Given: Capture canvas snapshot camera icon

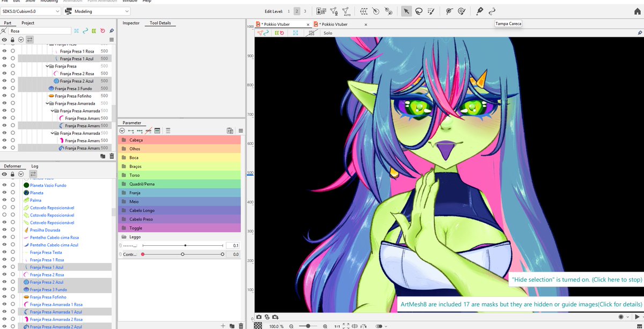Looking at the screenshot, I should pyautogui.click(x=259, y=317).
